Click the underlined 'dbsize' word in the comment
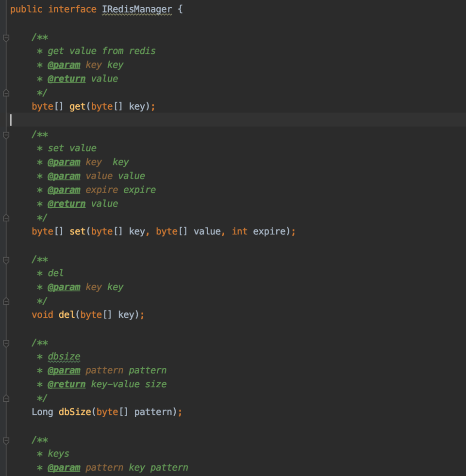466x476 pixels. pyautogui.click(x=64, y=357)
